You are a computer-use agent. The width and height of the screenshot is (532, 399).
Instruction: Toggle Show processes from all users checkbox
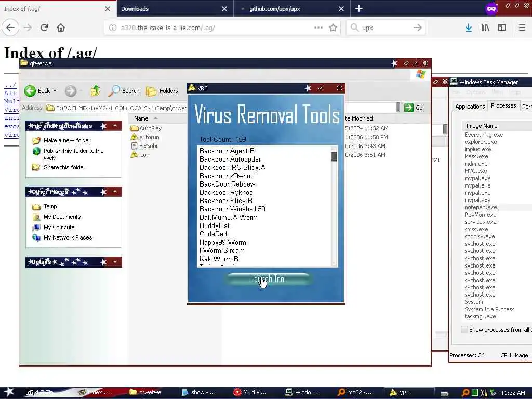[464, 330]
